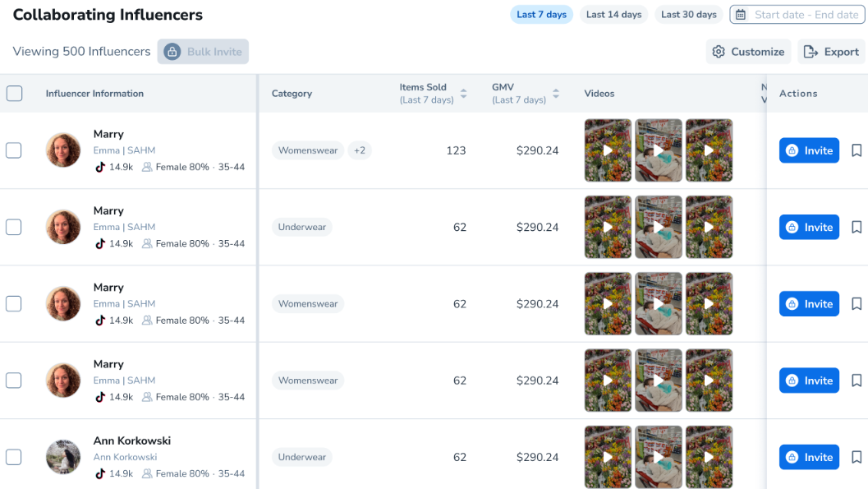Screen dimensions: 868x489
Task: Click the Export arrow icon
Action: pos(811,52)
